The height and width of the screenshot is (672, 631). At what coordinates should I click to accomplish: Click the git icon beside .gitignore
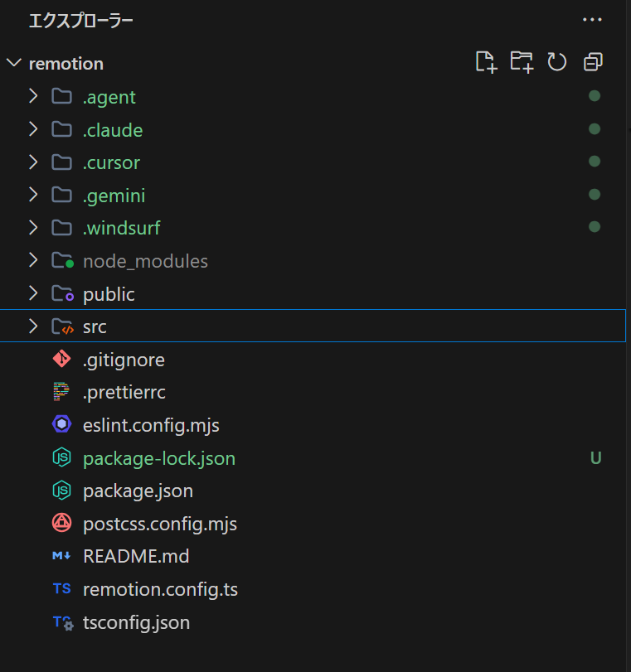coord(61,360)
